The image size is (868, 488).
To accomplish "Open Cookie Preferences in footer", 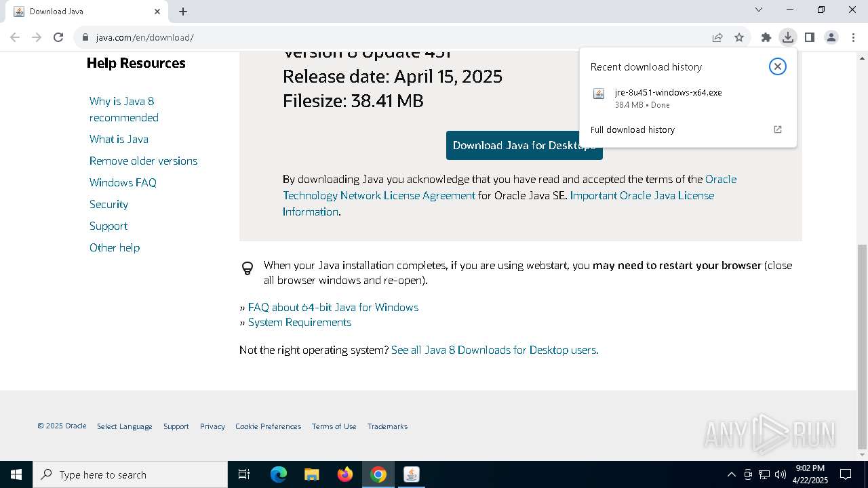I will point(268,426).
